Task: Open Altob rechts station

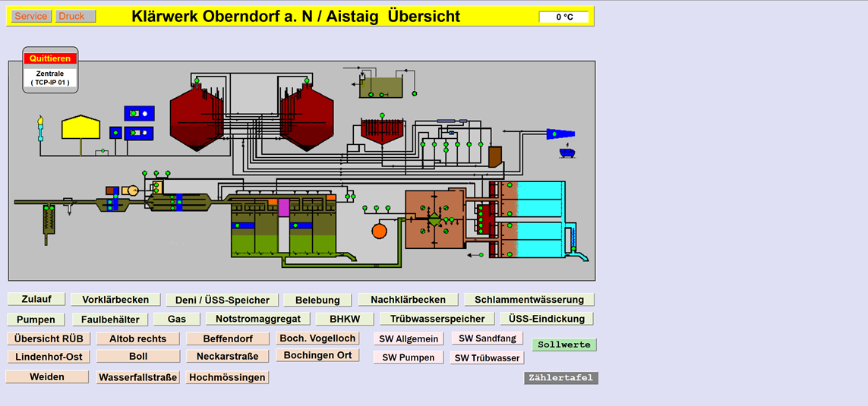Action: click(138, 338)
